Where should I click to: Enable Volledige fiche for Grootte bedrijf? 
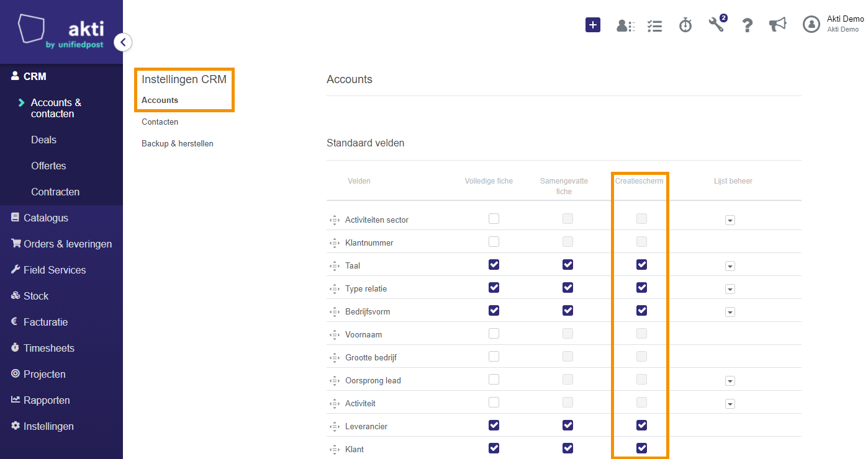[494, 356]
